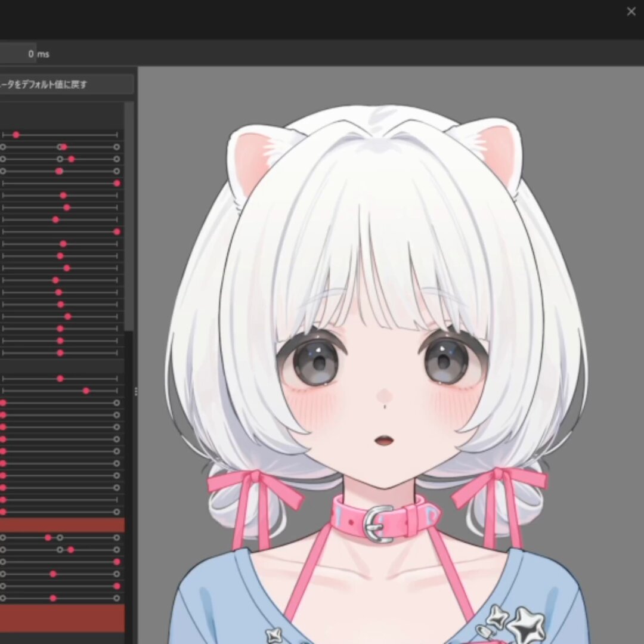Select the "0 ms" duration input field
Viewport: 644px width, 644px height.
pyautogui.click(x=18, y=54)
